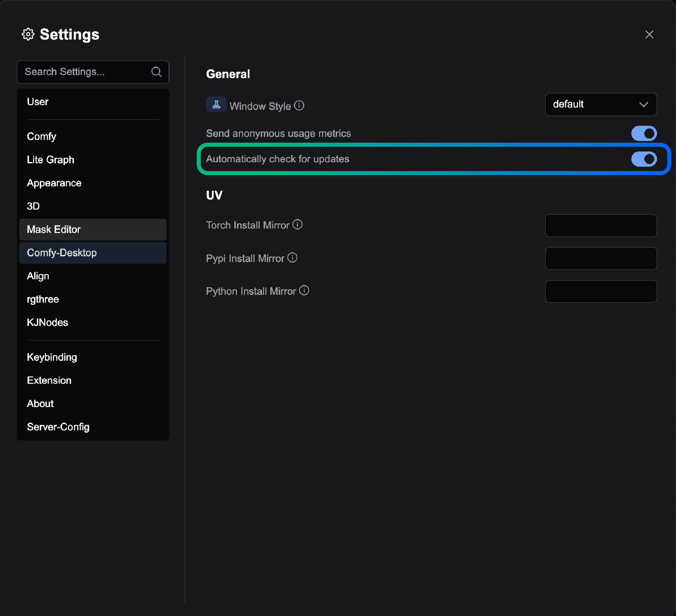This screenshot has width=676, height=616.
Task: Click the search magnifier icon
Action: (x=156, y=72)
